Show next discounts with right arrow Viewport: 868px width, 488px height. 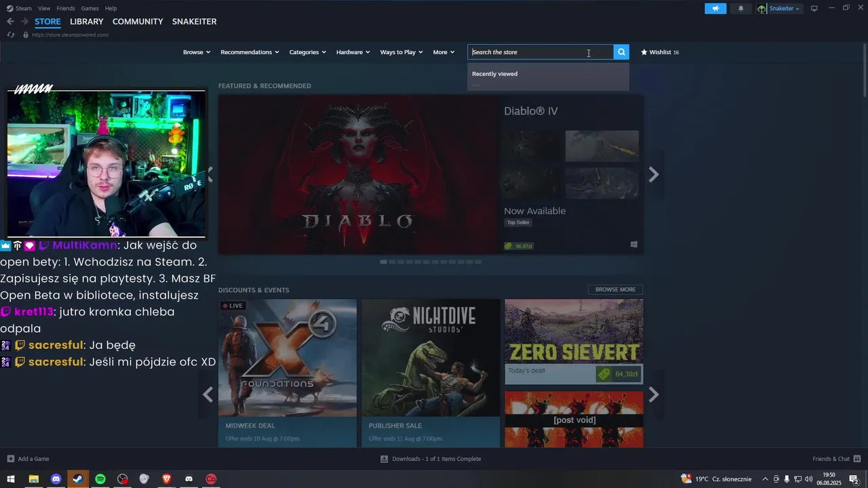(654, 394)
